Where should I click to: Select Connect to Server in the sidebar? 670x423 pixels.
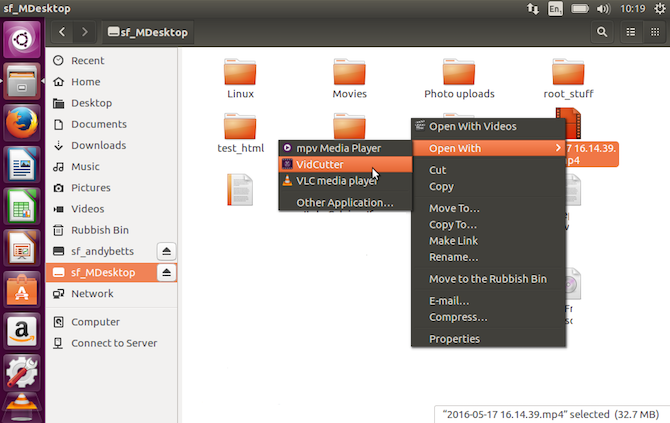point(112,343)
